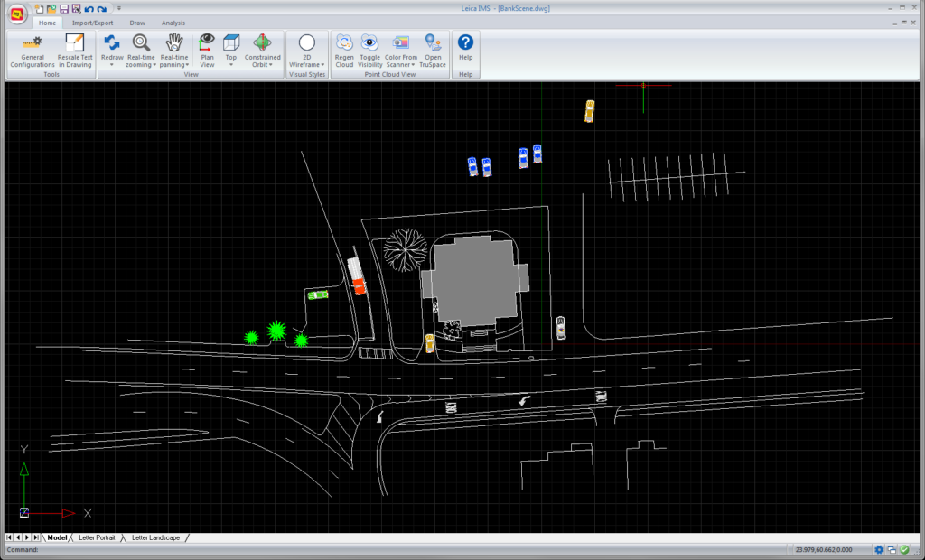Go to next layout tab arrow

27,537
